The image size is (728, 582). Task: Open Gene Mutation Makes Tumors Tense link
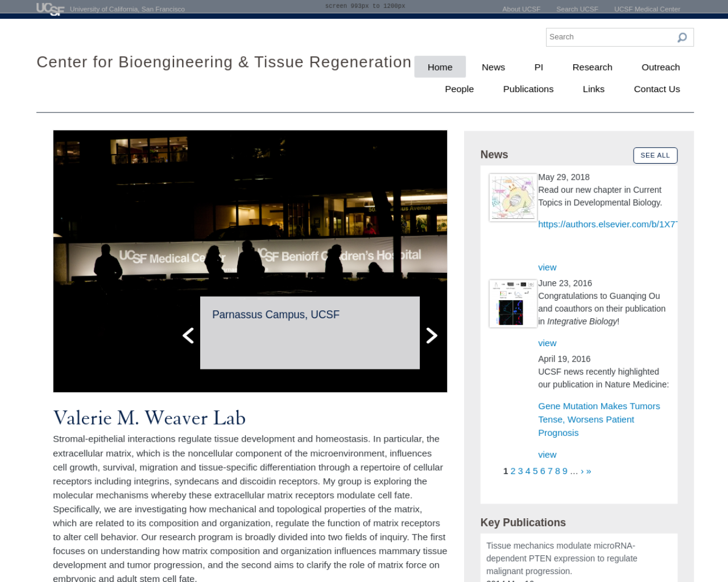pyautogui.click(x=599, y=419)
